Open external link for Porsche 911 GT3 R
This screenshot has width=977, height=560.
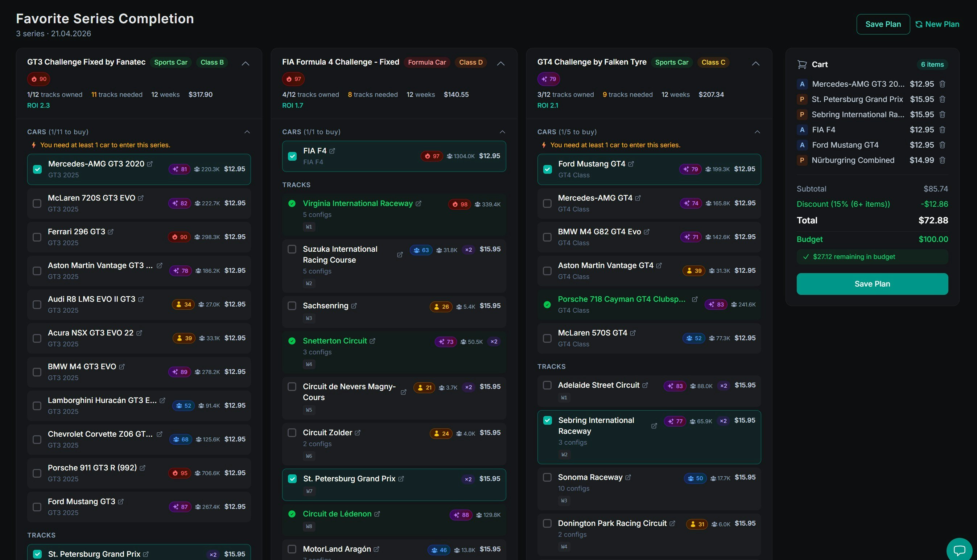143,468
